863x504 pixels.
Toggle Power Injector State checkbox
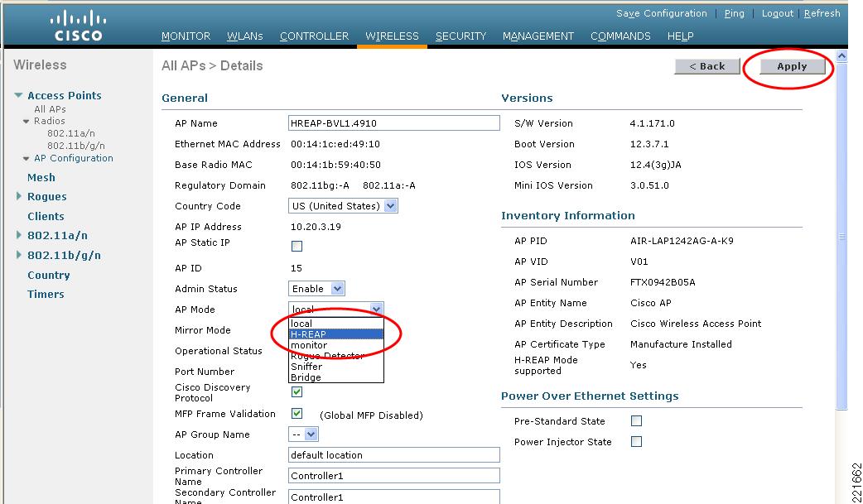click(636, 441)
